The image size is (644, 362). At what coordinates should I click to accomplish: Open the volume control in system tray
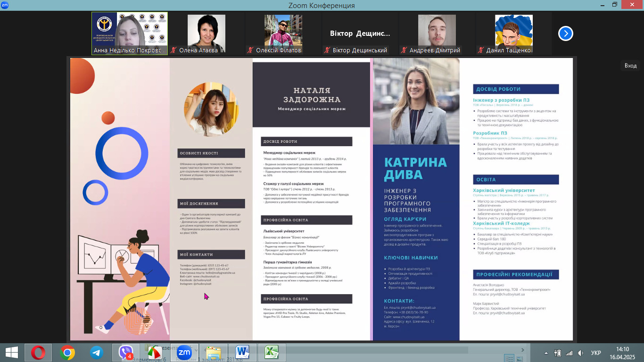point(580,353)
